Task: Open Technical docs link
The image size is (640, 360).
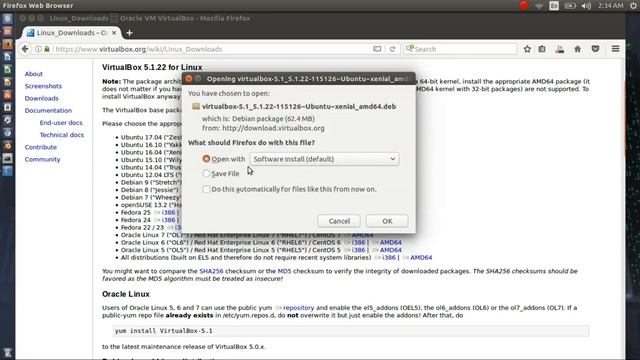Action: (x=62, y=135)
